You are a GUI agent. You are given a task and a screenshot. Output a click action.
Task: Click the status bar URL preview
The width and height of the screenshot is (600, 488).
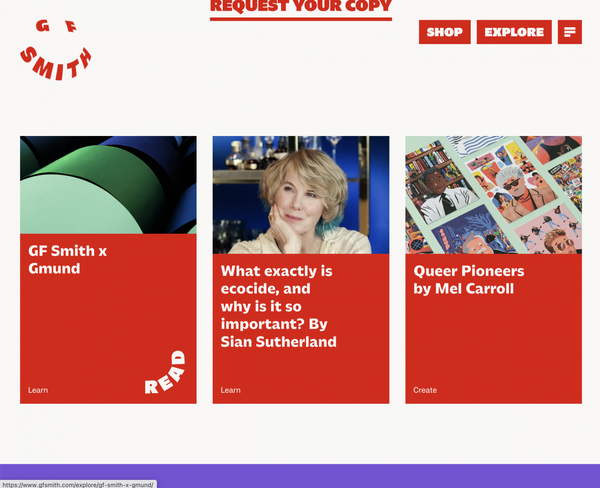tap(78, 485)
